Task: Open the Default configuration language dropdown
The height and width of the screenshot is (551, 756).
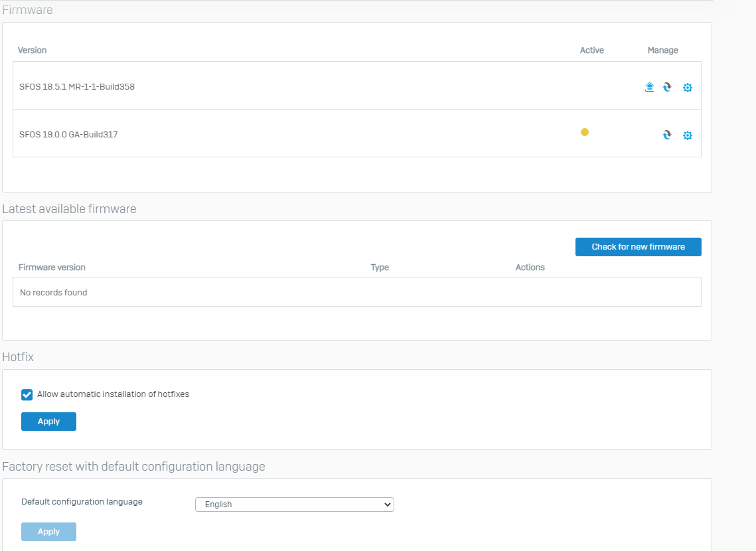Action: click(x=295, y=505)
